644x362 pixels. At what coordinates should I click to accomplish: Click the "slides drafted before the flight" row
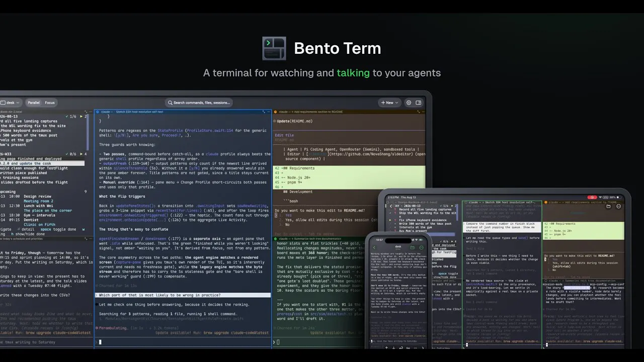(x=34, y=183)
